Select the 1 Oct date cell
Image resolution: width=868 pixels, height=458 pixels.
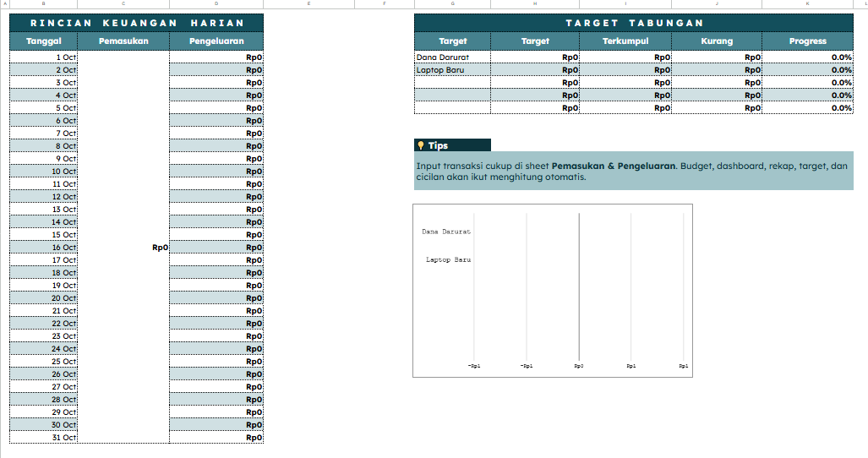coord(43,57)
